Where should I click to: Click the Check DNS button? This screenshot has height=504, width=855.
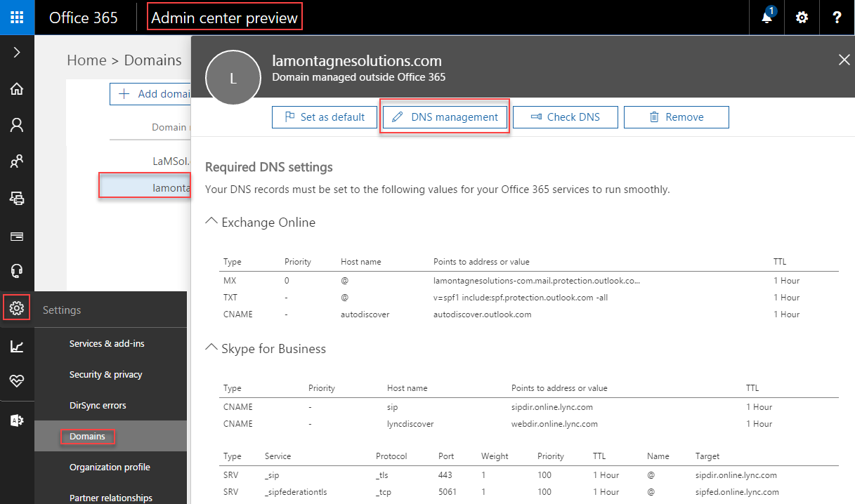[566, 117]
